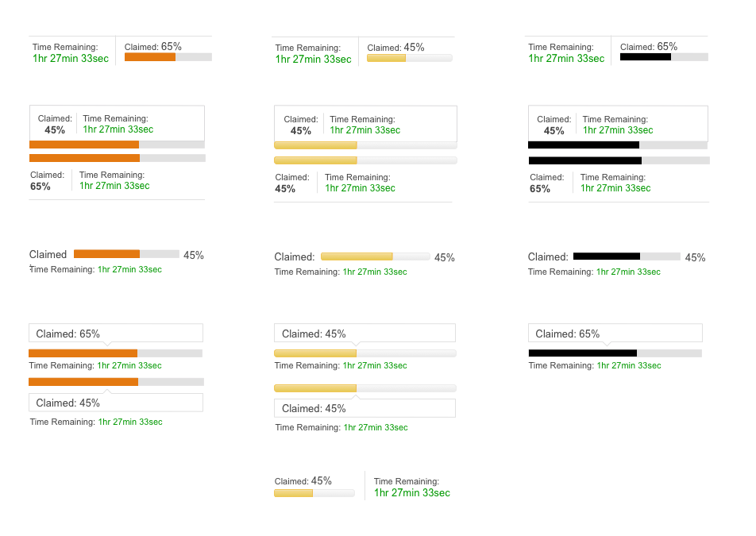Click the yellow progress bar in center middle row
The height and width of the screenshot is (536, 756).
coord(365,145)
